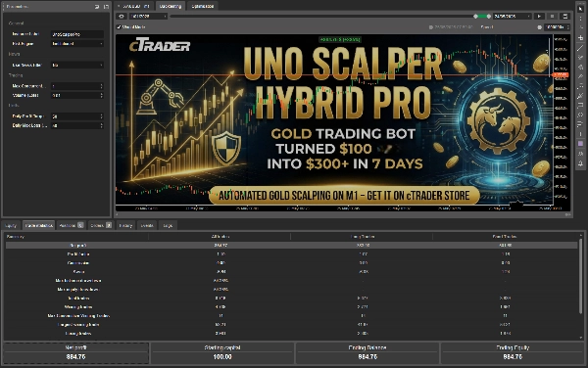The height and width of the screenshot is (368, 588).
Task: Click the Ending Balance summary box
Action: pos(367,352)
